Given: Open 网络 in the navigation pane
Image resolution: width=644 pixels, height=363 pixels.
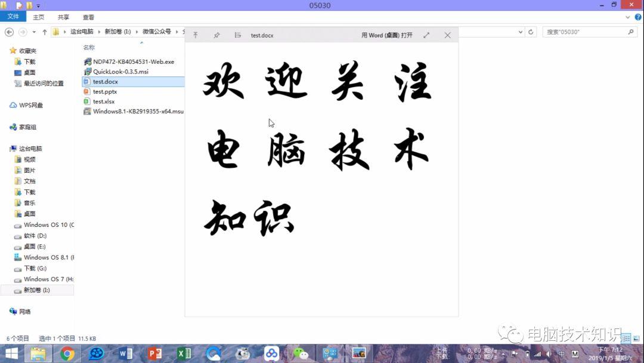Looking at the screenshot, I should coord(24,312).
